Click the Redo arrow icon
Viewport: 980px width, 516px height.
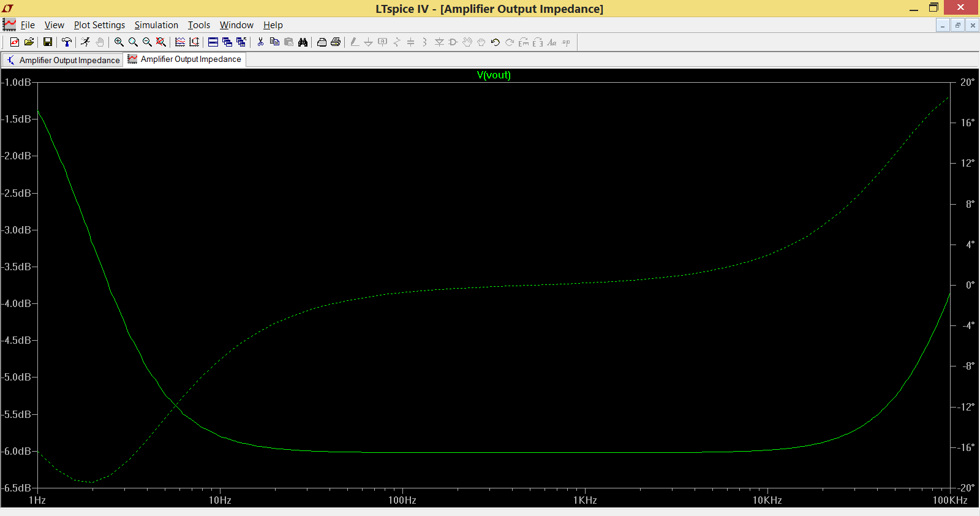point(510,42)
